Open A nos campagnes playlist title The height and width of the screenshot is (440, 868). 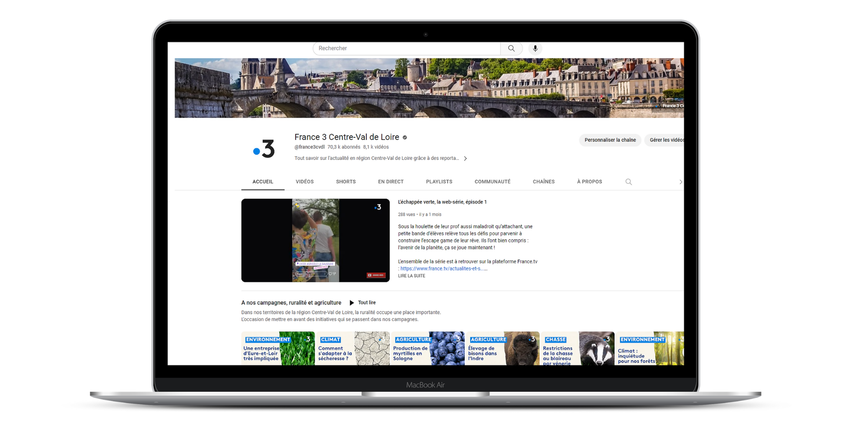[x=291, y=303]
